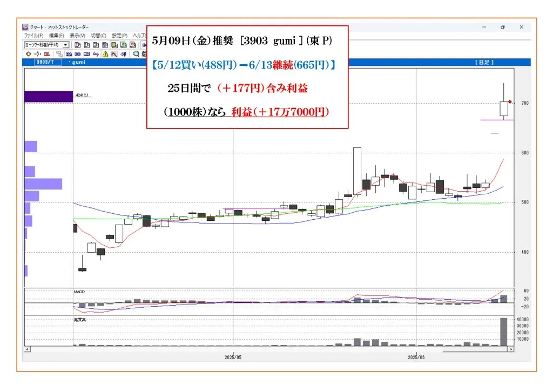Click the 400 price axis label
This screenshot has width=553, height=392.
tap(525, 252)
